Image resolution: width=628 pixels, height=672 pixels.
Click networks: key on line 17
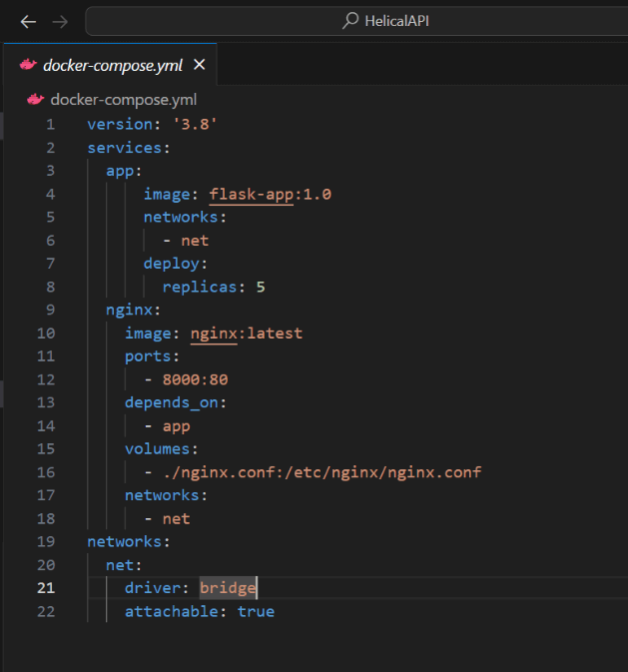tap(166, 495)
